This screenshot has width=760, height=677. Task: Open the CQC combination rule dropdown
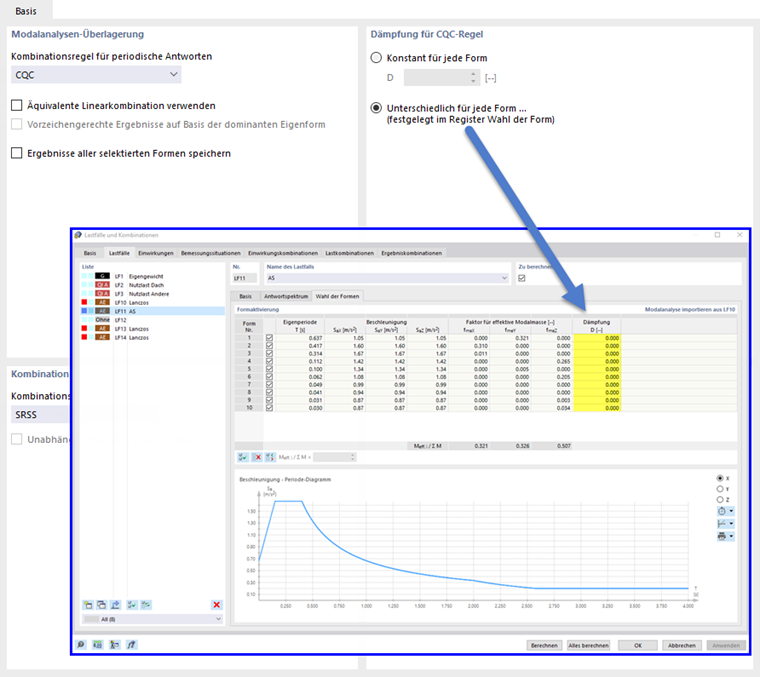pyautogui.click(x=96, y=75)
